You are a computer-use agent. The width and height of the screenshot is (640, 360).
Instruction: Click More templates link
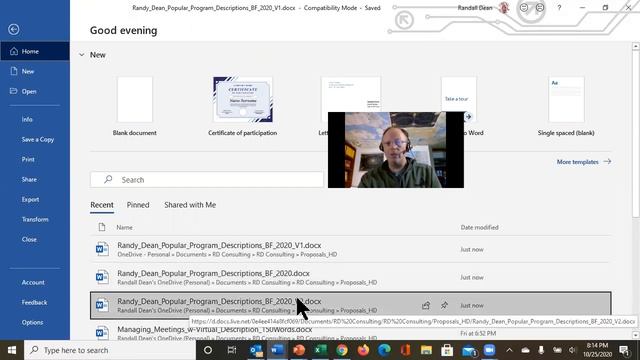click(584, 162)
